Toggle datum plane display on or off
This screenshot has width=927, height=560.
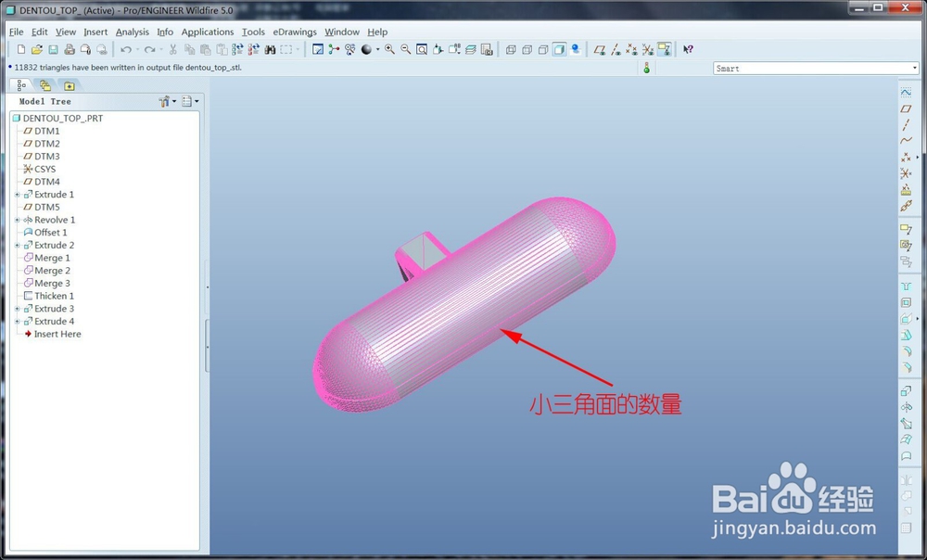coord(602,49)
